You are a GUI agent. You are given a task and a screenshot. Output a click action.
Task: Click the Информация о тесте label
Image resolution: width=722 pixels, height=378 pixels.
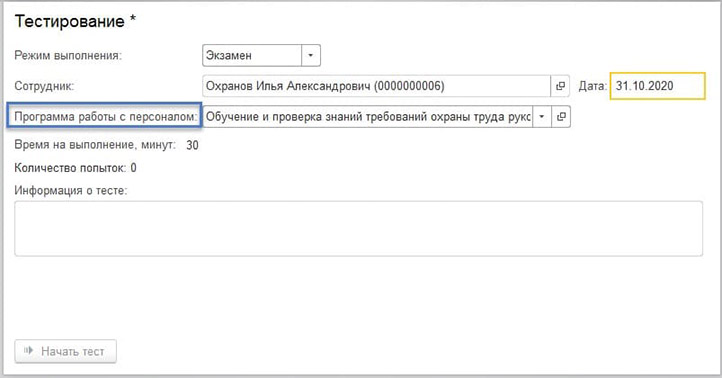point(71,191)
